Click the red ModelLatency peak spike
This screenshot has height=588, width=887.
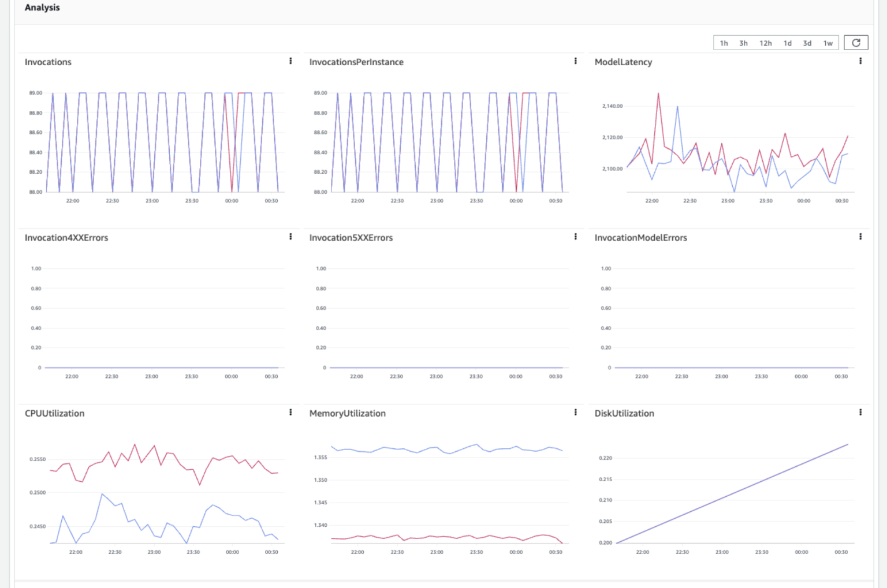point(658,95)
